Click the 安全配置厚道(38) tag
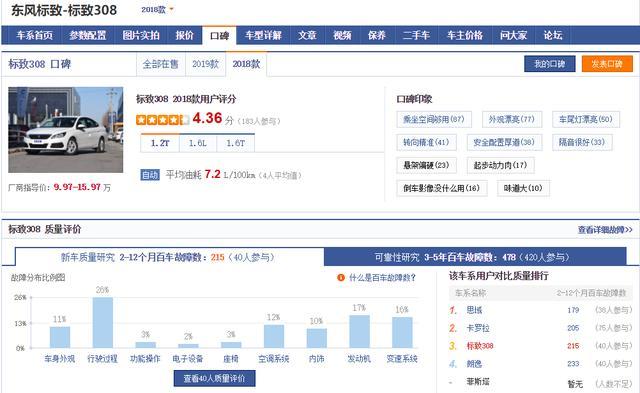 (504, 142)
